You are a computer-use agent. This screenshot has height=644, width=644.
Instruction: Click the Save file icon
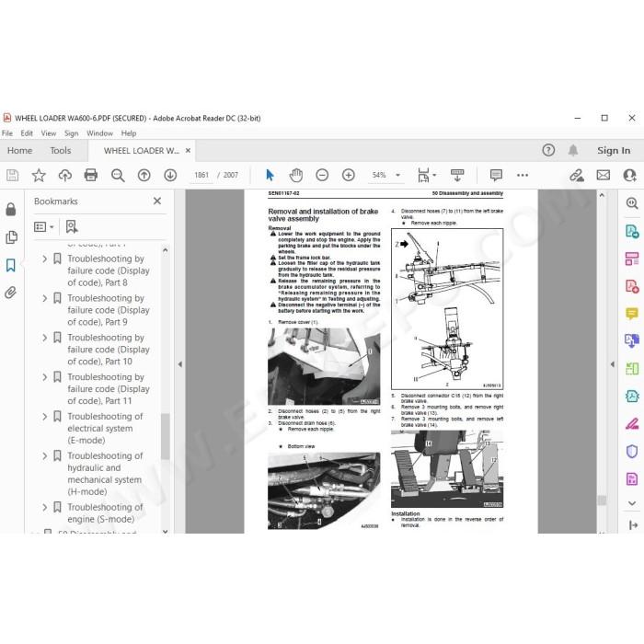(12, 176)
